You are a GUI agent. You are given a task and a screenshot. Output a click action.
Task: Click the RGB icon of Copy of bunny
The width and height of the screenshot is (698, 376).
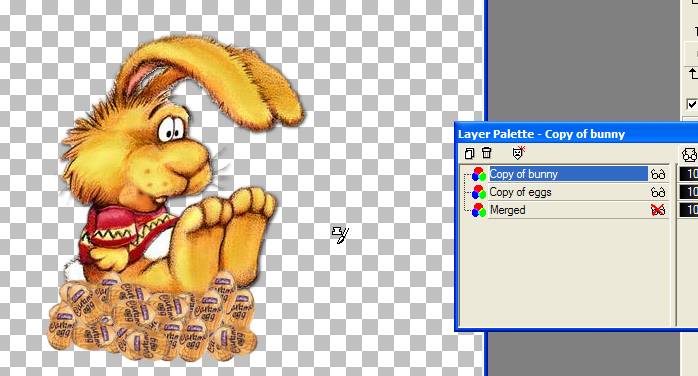click(x=479, y=174)
